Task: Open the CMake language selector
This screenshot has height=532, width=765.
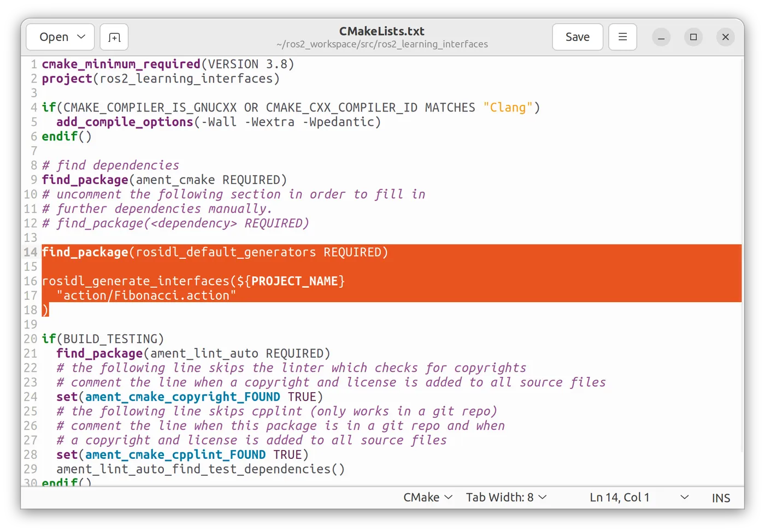Action: pyautogui.click(x=428, y=498)
